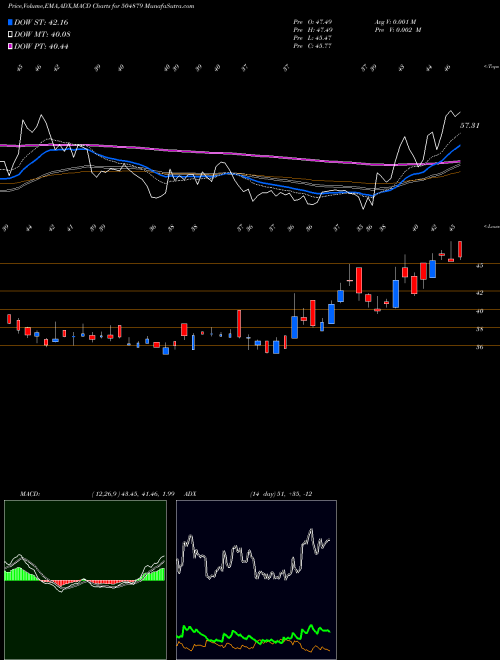Click MACD parameters '(12,26,9) 43.45, 41.46, 1.99'
The image size is (500, 660).
tap(133, 494)
